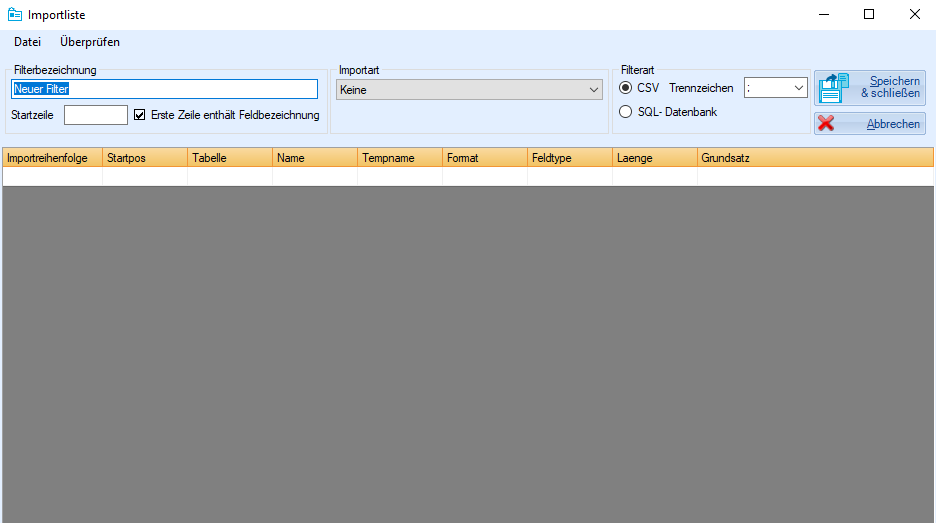
Task: Close the Importliste window
Action: [915, 14]
